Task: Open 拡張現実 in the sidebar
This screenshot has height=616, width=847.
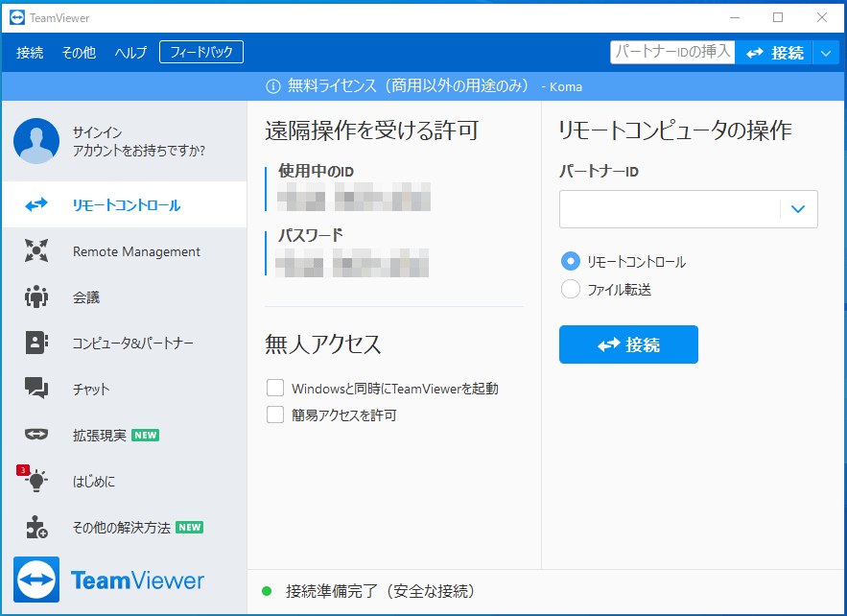Action: point(125,435)
